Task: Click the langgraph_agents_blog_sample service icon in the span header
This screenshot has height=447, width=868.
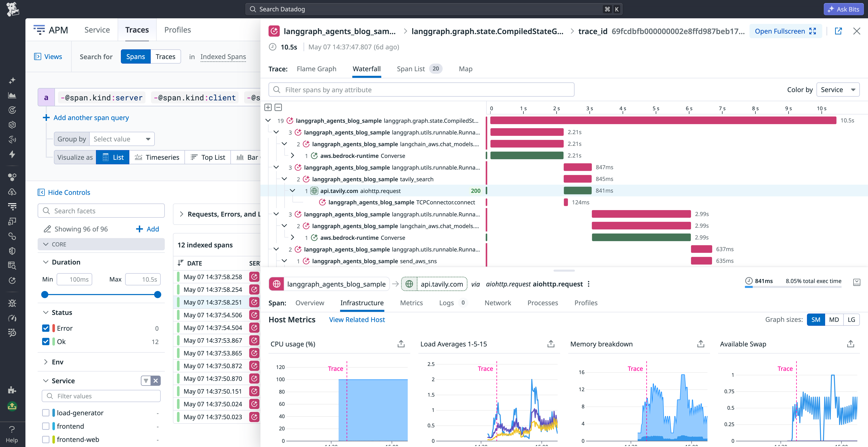Action: coord(277,284)
